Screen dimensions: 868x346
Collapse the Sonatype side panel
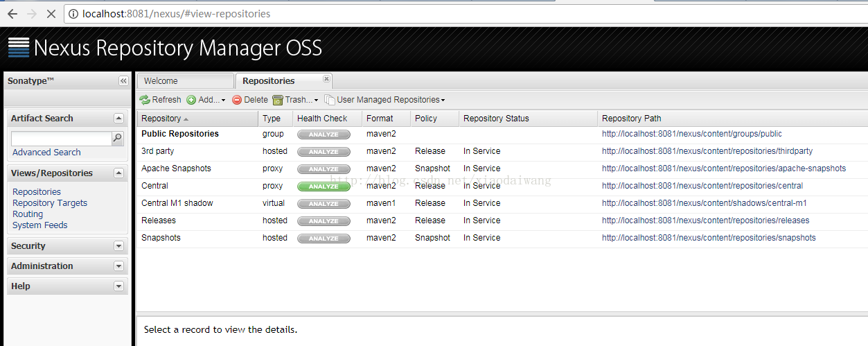(x=123, y=81)
